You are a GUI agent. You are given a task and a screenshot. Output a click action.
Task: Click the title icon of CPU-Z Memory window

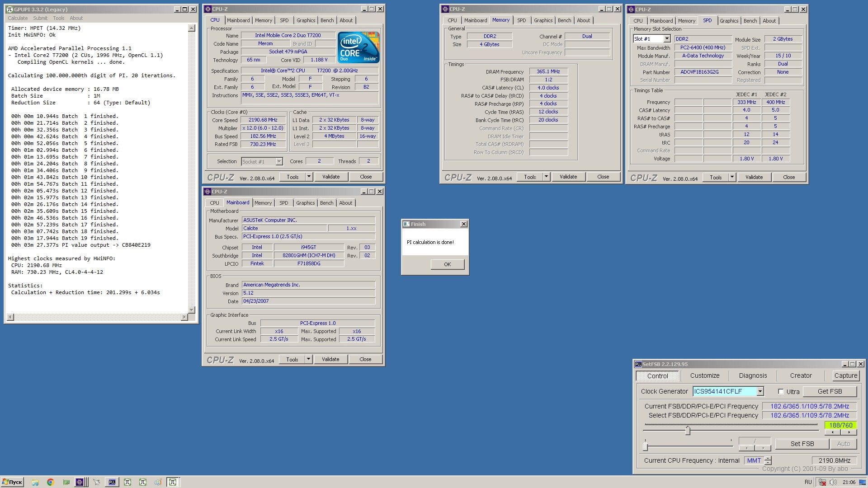[x=445, y=9]
